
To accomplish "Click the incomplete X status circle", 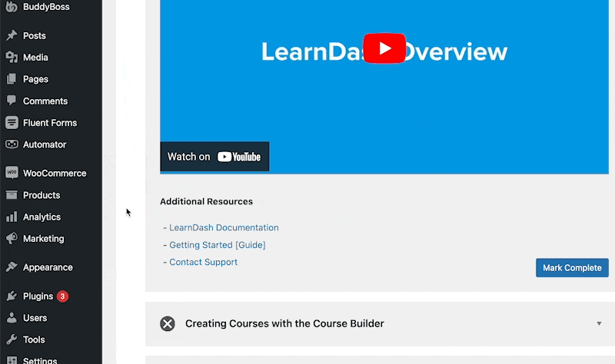I will point(168,324).
